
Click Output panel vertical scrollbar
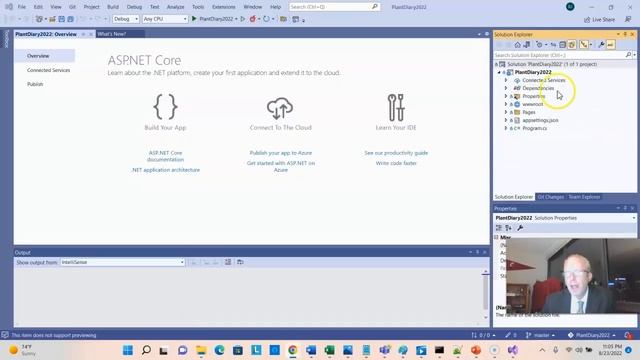[x=485, y=293]
